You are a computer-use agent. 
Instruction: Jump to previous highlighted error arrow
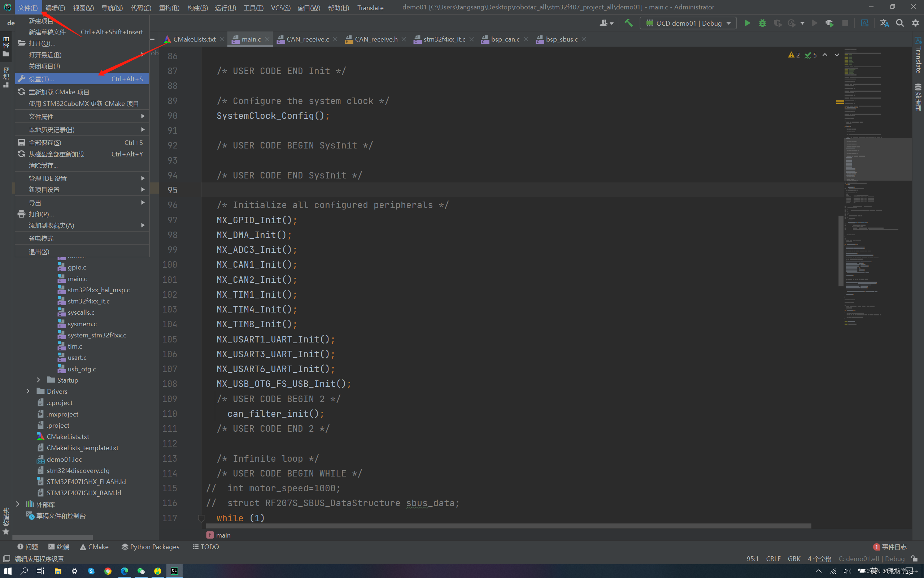pyautogui.click(x=825, y=55)
